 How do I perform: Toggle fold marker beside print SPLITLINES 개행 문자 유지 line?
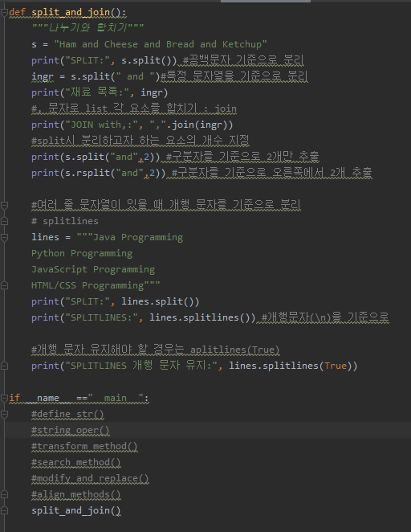point(4,366)
